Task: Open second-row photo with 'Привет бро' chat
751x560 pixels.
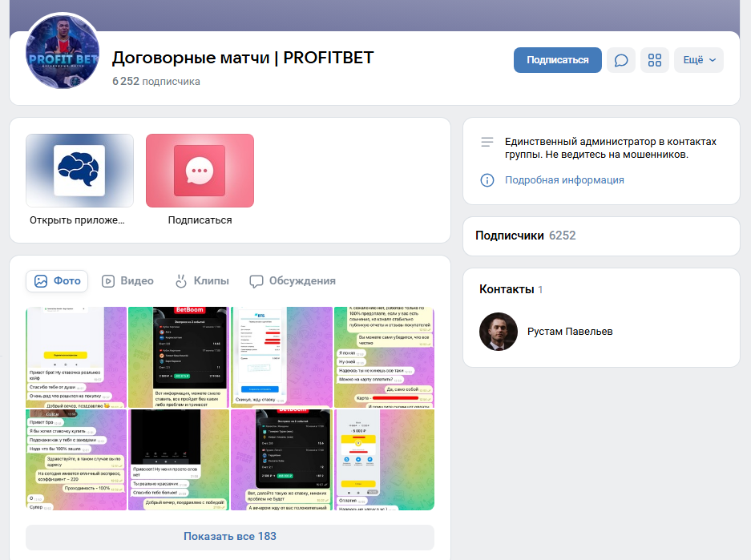Action: (76, 460)
